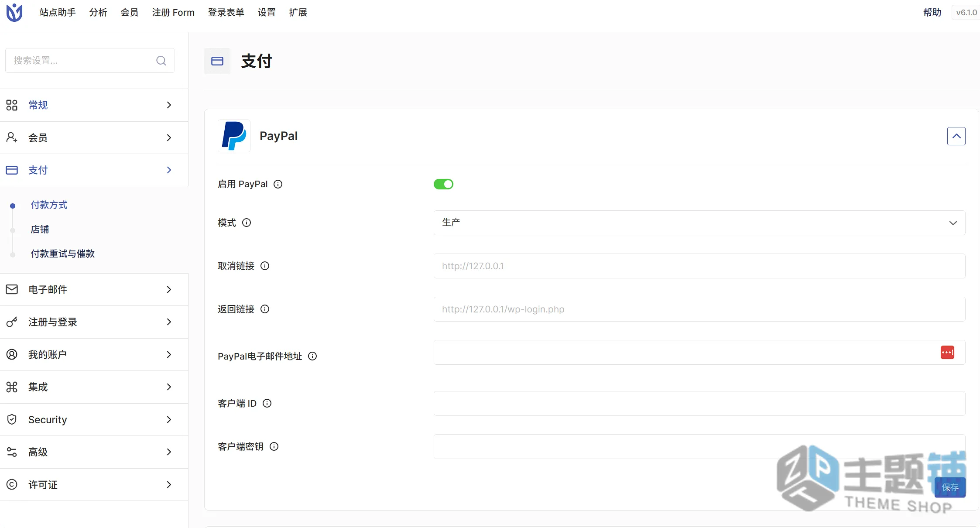Screen dimensions: 980x528
Task: Select 付款方式 submenu item
Action: coord(49,205)
